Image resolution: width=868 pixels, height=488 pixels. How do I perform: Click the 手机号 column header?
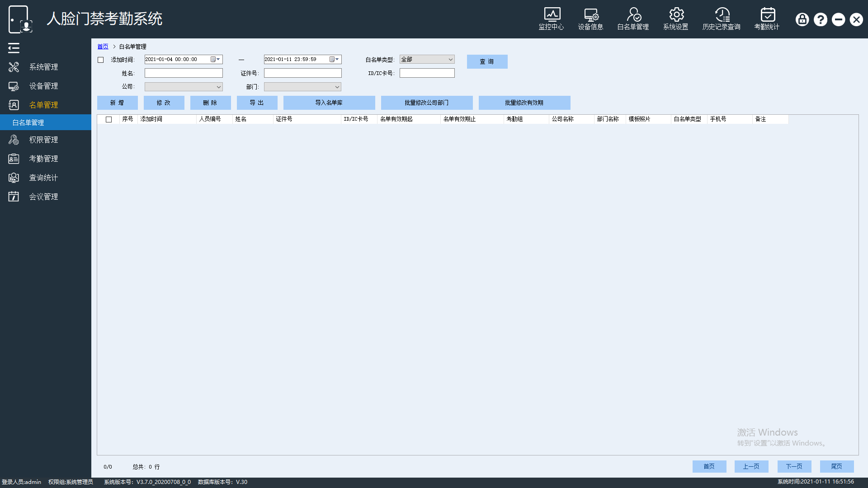(730, 119)
